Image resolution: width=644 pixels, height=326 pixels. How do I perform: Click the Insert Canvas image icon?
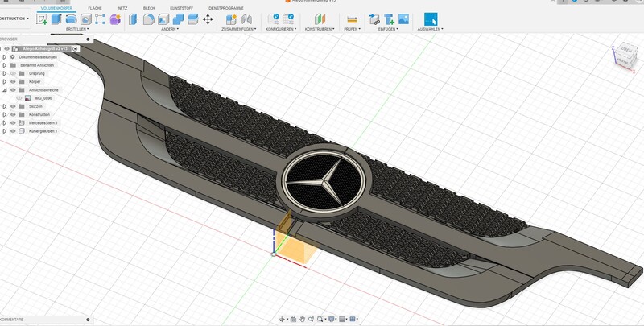click(404, 19)
